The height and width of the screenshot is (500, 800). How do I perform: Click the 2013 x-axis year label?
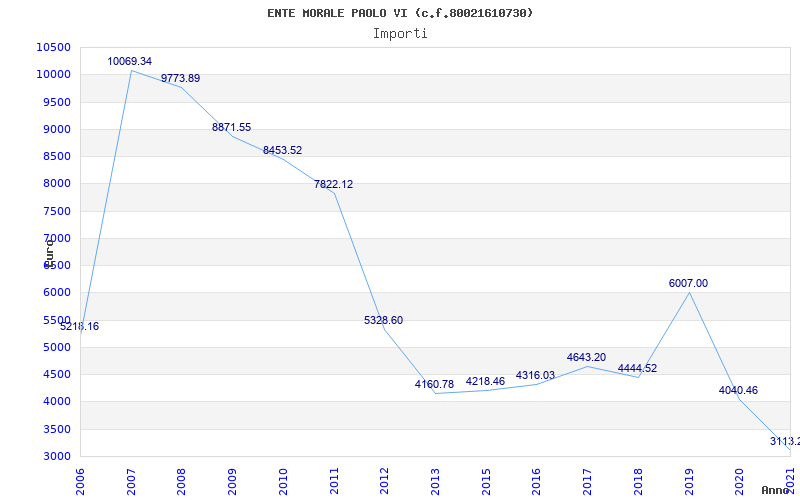pyautogui.click(x=435, y=482)
